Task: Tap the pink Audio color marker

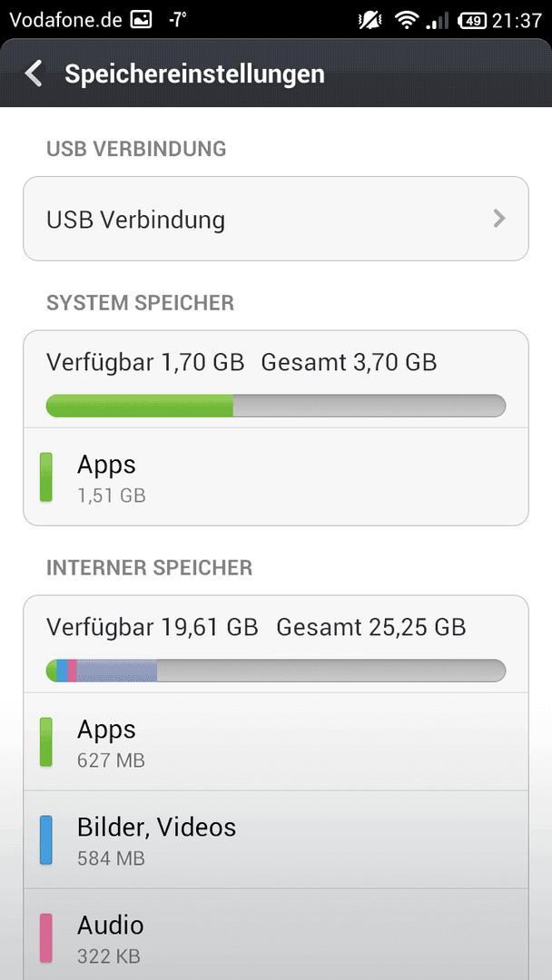Action: pyautogui.click(x=45, y=937)
